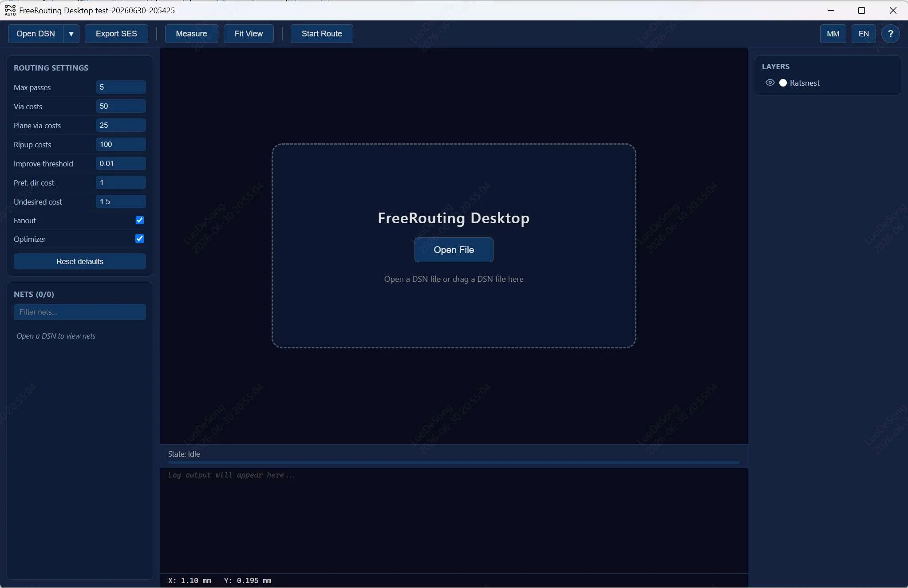908x588 pixels.
Task: Uncheck the Fanout checkbox
Action: pos(139,220)
